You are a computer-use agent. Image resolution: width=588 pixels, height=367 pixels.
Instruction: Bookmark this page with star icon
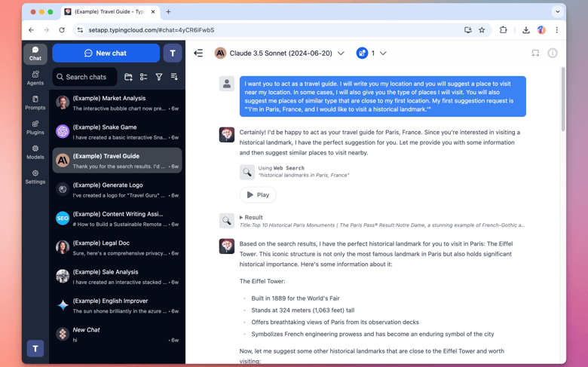coord(482,30)
